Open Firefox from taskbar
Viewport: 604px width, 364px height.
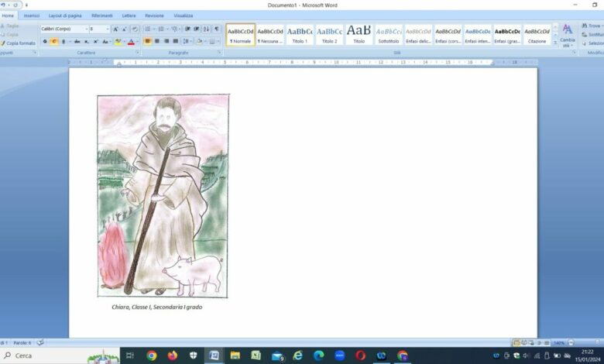click(x=173, y=355)
